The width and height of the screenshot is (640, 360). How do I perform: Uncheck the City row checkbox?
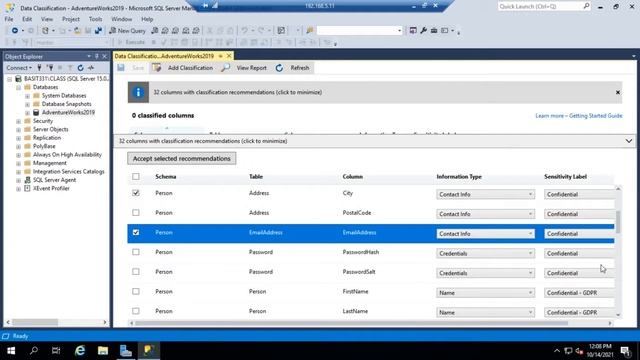tap(136, 193)
